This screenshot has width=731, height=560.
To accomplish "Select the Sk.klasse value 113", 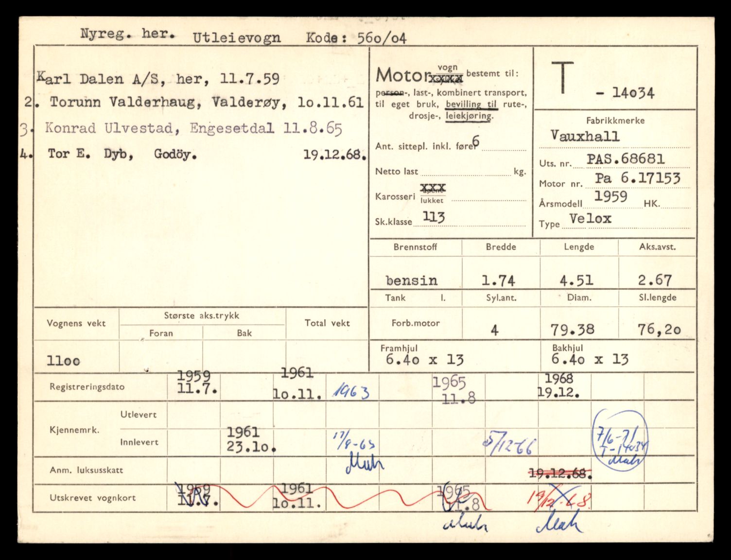I will tap(434, 217).
